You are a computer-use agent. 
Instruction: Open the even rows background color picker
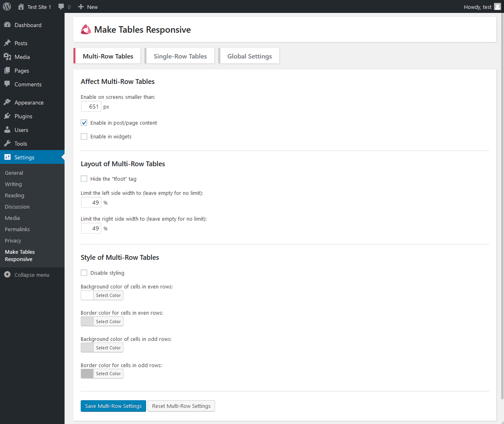tap(108, 295)
